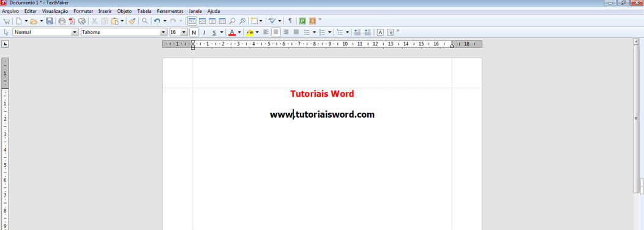Viewport: 644px width, 230px height.
Task: Toggle italic formatting
Action: (x=204, y=32)
